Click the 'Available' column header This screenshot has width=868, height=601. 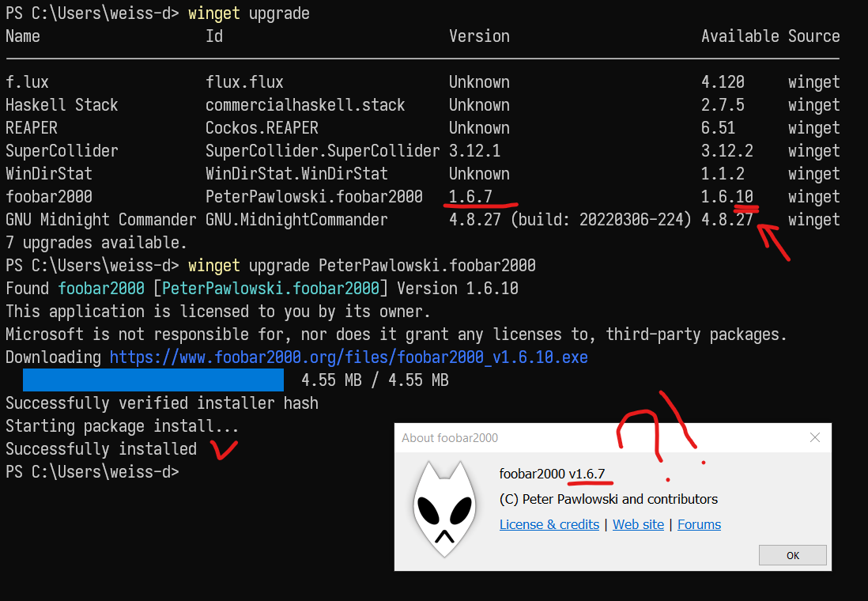point(740,36)
